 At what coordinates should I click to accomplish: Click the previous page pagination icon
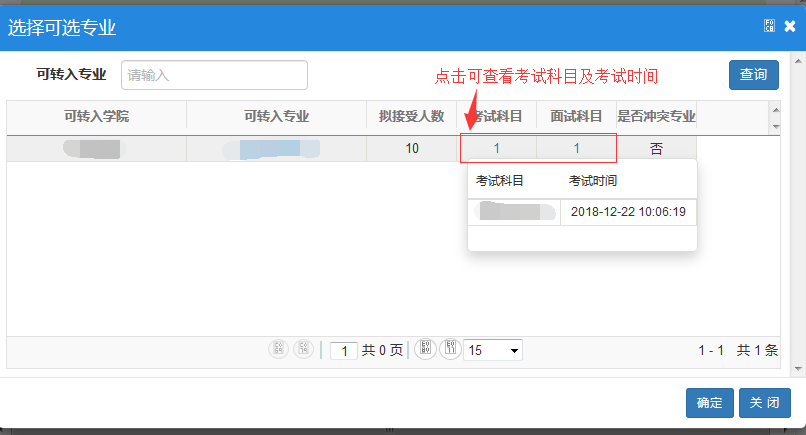pyautogui.click(x=303, y=349)
